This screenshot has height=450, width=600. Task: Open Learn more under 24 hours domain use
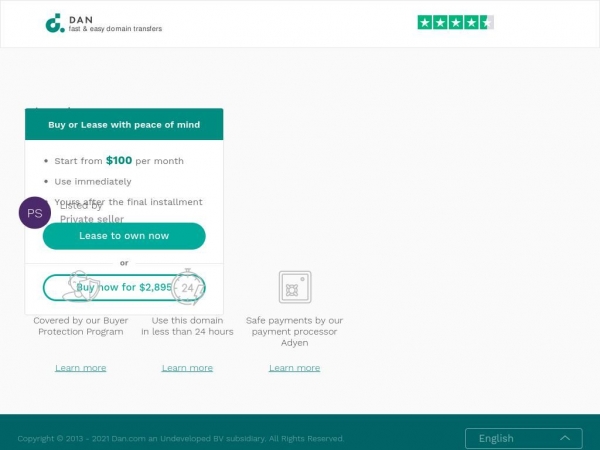188,368
